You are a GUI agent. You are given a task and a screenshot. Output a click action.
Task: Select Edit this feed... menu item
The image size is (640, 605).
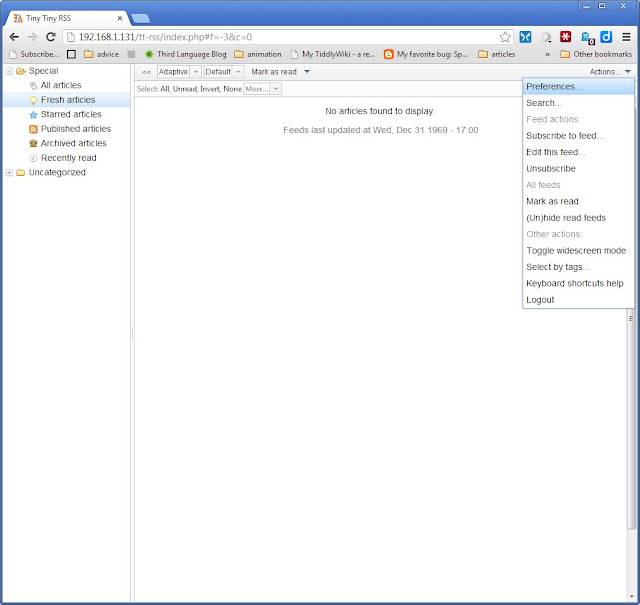[x=578, y=152]
